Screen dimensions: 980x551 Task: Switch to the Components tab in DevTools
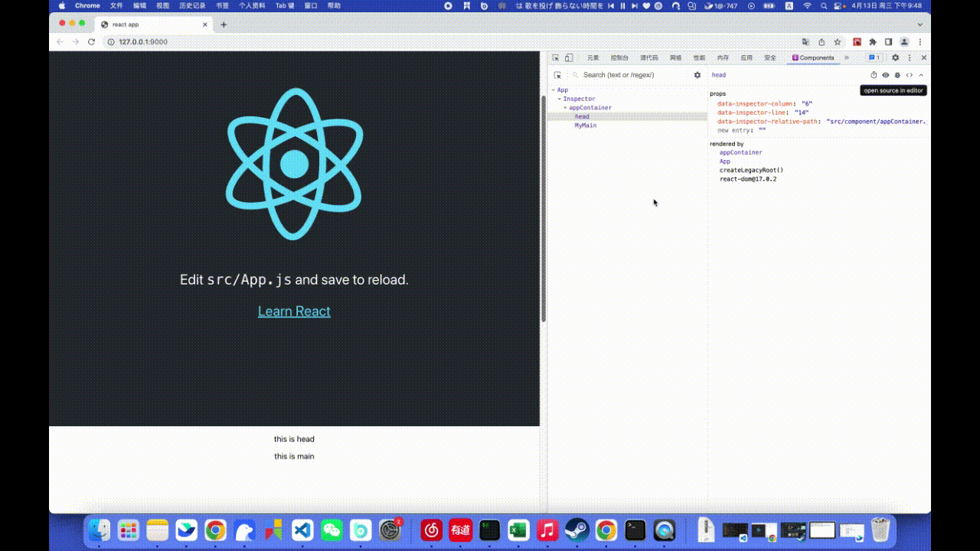[x=815, y=57]
